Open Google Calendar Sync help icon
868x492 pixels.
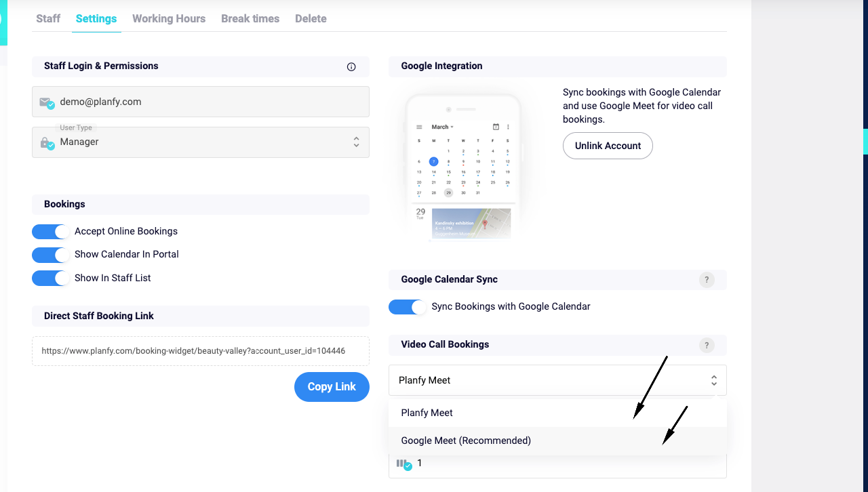pos(707,280)
